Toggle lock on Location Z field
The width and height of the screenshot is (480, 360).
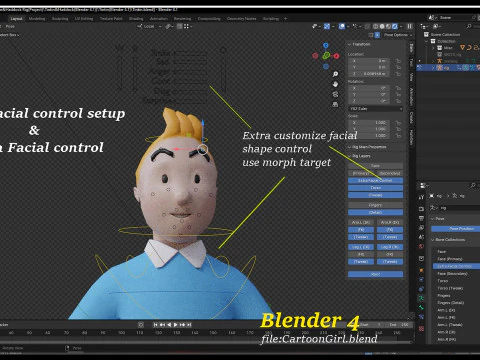pos(398,74)
